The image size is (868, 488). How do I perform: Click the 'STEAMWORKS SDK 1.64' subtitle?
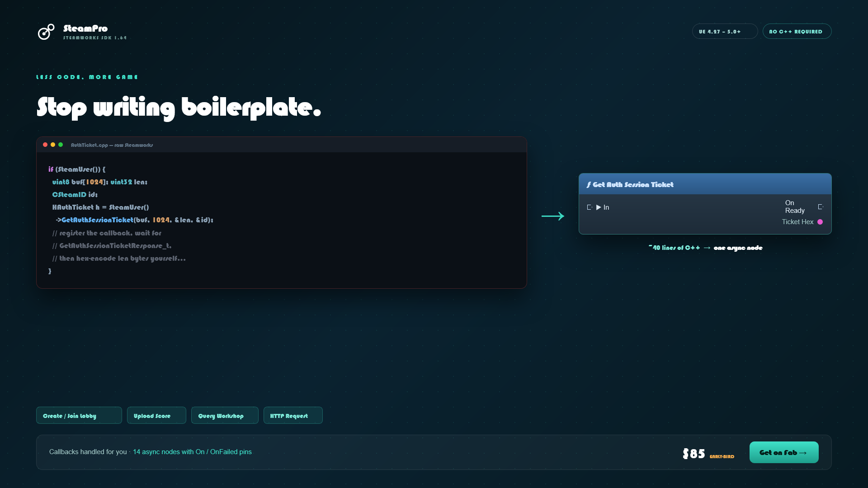click(95, 38)
